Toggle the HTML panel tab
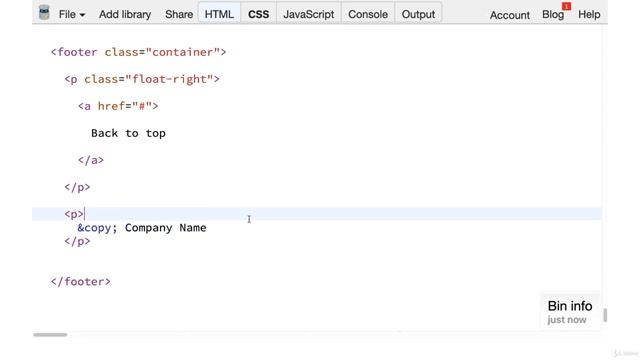This screenshot has height=360, width=640. click(x=219, y=13)
